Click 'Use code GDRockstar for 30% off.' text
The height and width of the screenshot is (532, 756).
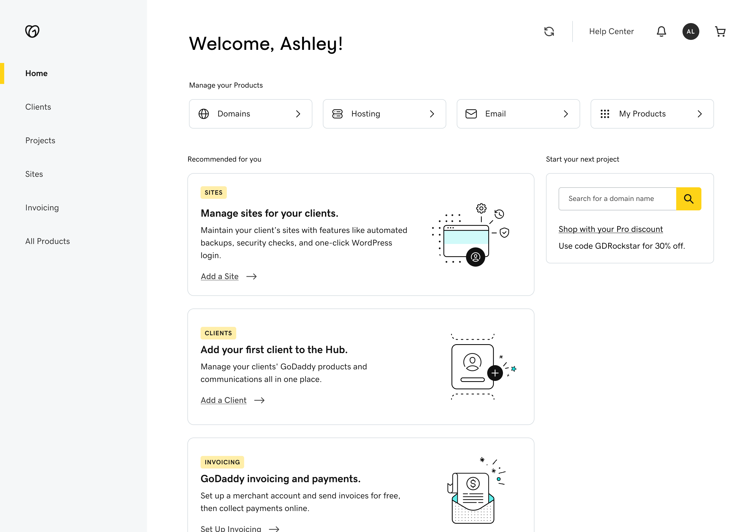[x=621, y=246]
